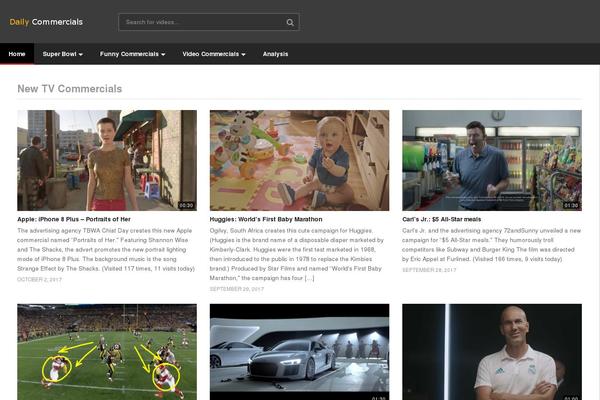Screen dimensions: 600x400
Task: Open the Analysis menu item
Action: (276, 54)
